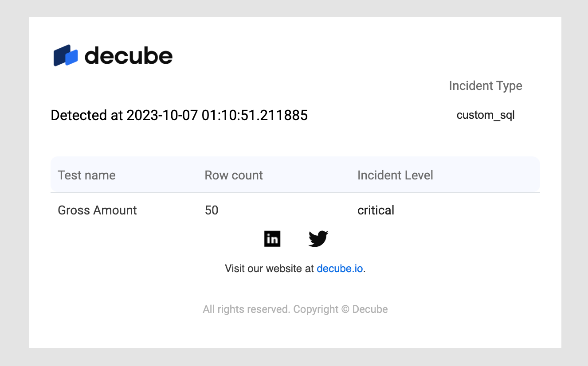Click the decube wordmark text
The height and width of the screenshot is (366, 588).
click(x=128, y=56)
